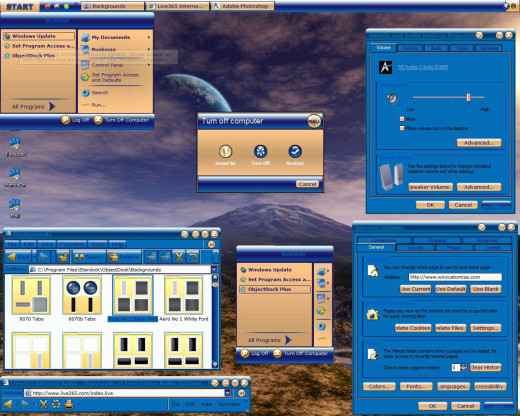Switch to the Hardware tab in Sounds dialog

click(x=489, y=48)
